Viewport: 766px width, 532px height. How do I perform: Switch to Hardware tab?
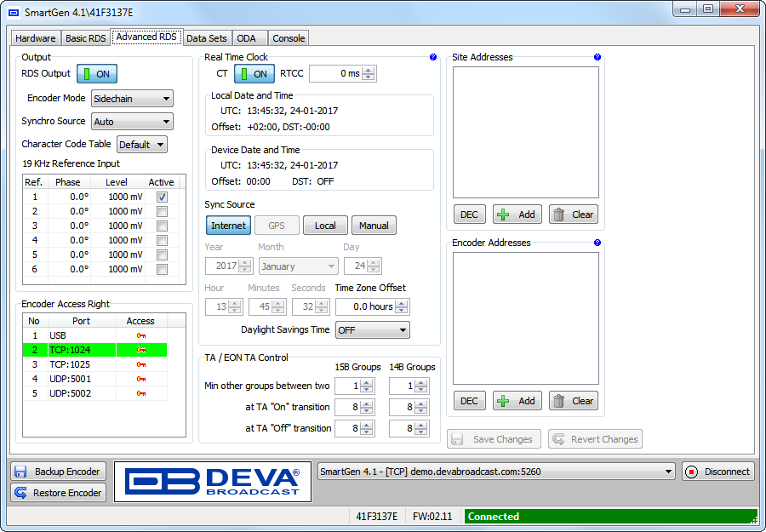tap(36, 38)
